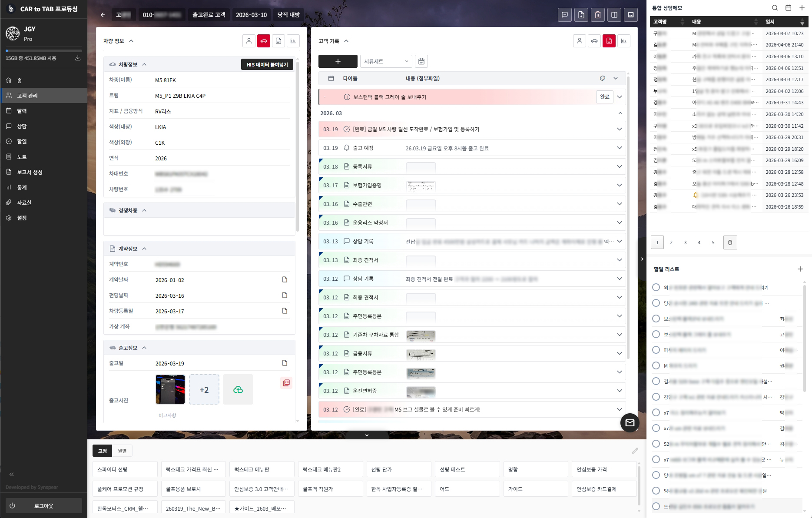Check the todo item starting with '52'

(x=656, y=444)
